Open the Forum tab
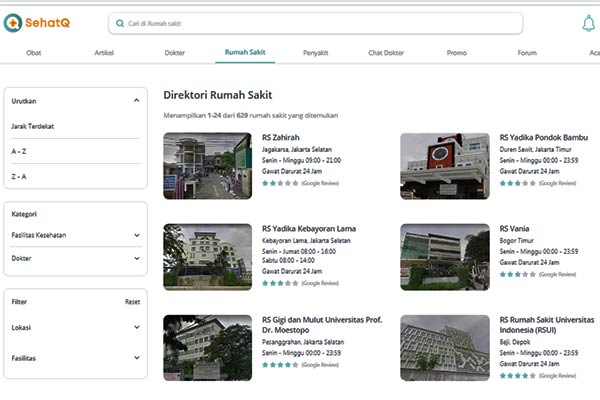 coord(527,53)
